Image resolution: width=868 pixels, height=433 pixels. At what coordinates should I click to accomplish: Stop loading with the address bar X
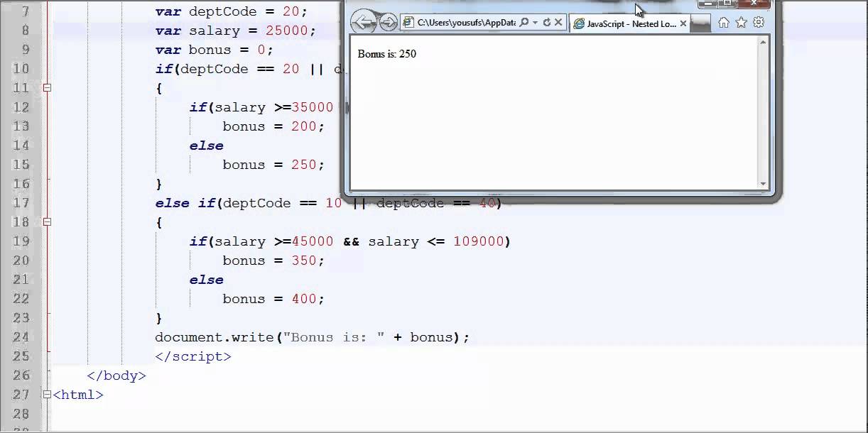click(558, 23)
